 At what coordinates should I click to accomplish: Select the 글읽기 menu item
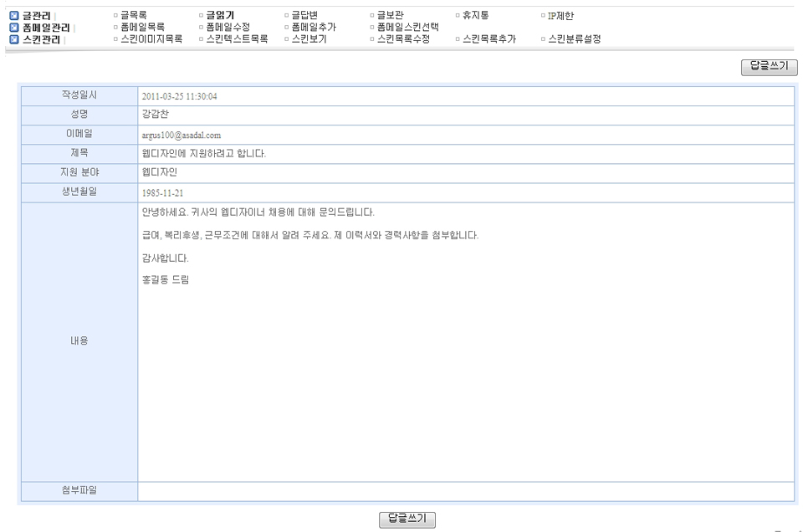tap(220, 16)
